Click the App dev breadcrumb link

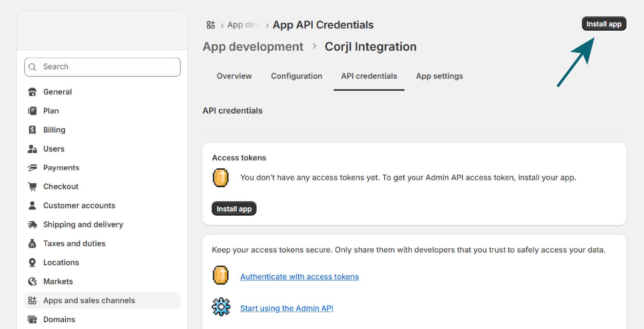point(244,25)
